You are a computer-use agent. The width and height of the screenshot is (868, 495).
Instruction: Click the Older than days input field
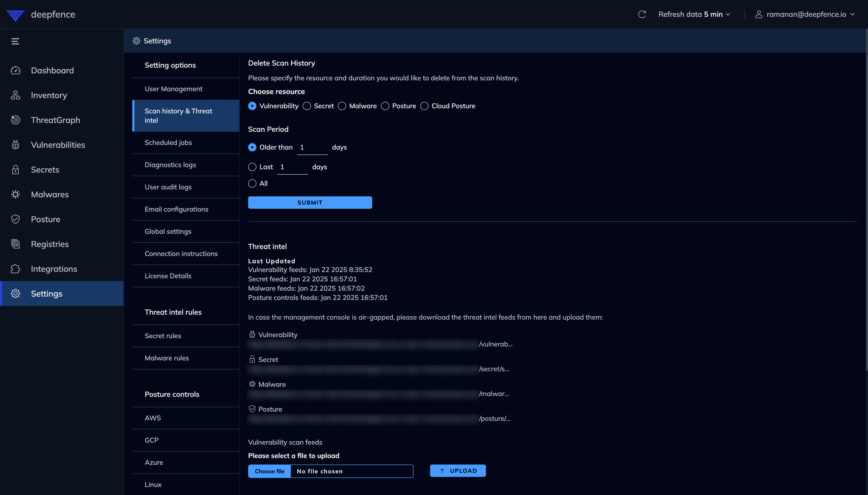pyautogui.click(x=312, y=148)
